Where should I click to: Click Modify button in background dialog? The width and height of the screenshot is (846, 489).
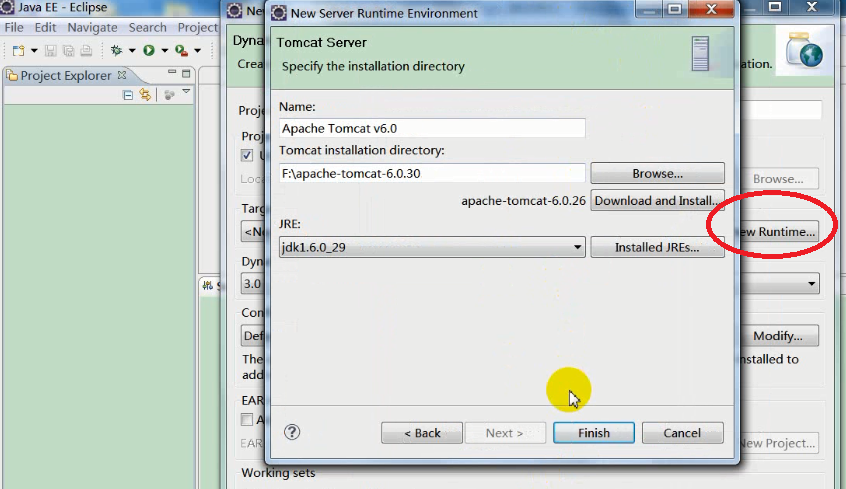click(778, 336)
